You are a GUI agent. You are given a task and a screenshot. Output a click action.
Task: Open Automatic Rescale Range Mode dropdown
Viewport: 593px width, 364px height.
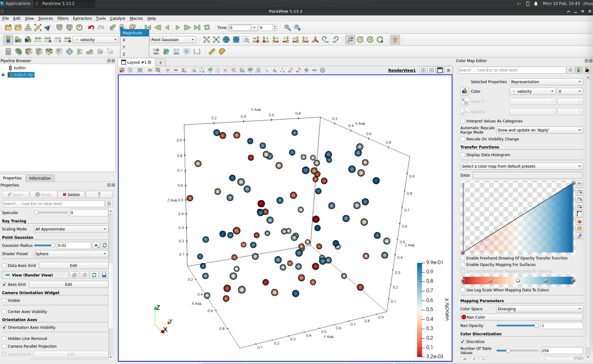click(x=540, y=130)
